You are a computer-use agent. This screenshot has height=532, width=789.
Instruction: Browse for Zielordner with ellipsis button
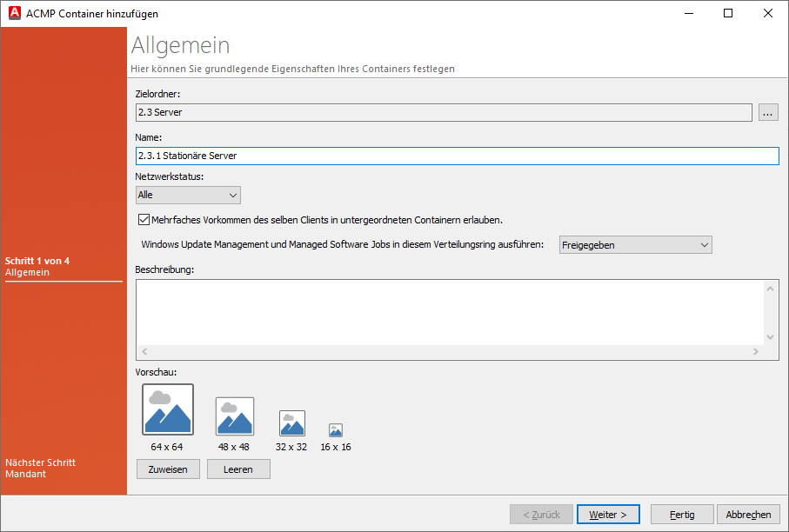(768, 112)
